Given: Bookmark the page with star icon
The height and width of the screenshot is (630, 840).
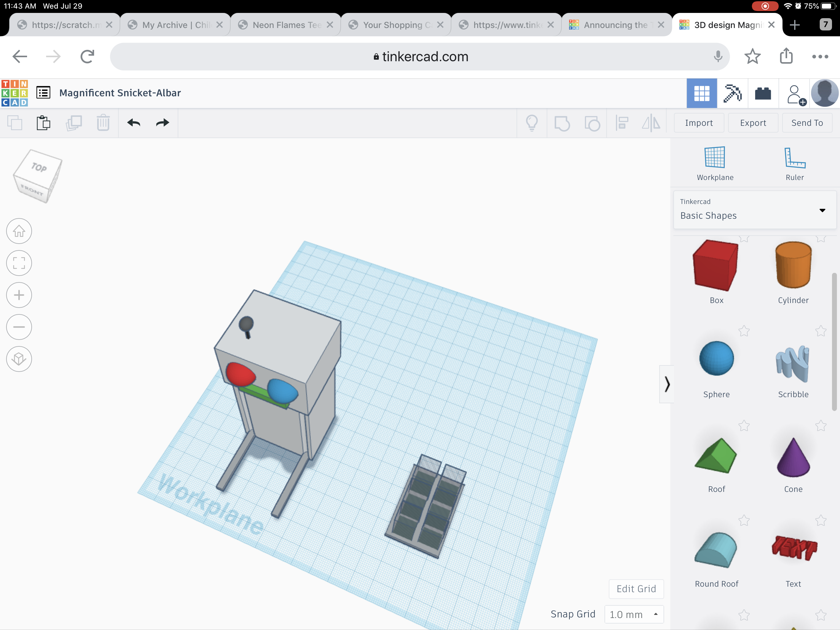Looking at the screenshot, I should pos(752,57).
